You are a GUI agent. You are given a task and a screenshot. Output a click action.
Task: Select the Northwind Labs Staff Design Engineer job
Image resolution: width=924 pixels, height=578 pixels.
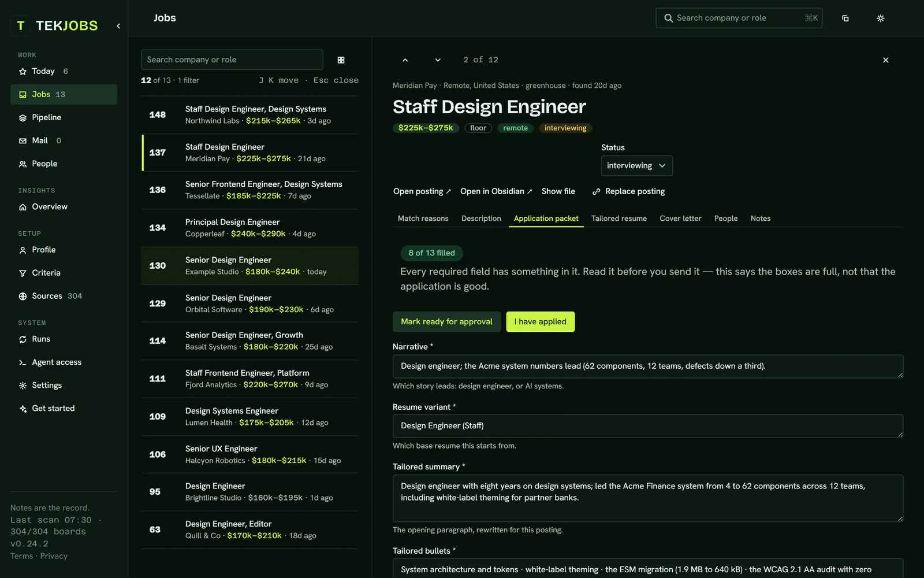tap(250, 114)
